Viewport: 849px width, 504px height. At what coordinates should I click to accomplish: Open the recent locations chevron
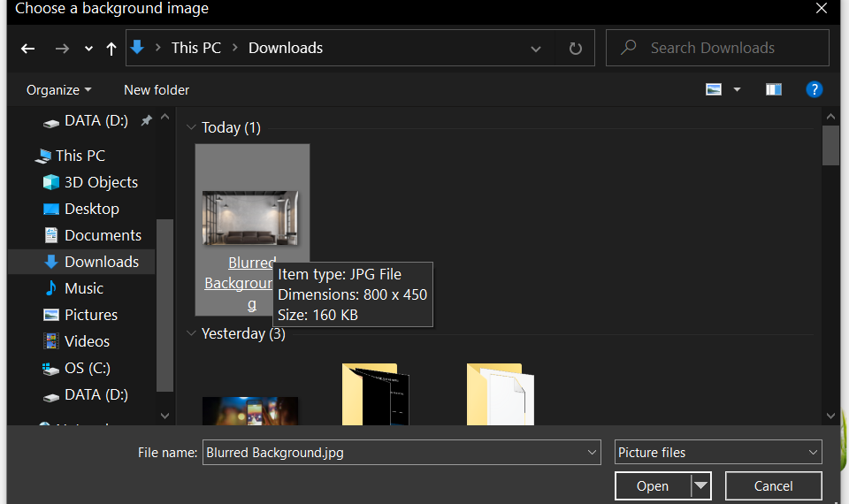click(x=88, y=49)
